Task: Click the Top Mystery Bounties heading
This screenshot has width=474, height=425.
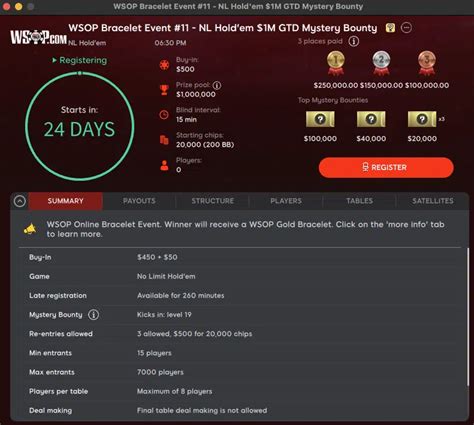Action: tap(333, 100)
